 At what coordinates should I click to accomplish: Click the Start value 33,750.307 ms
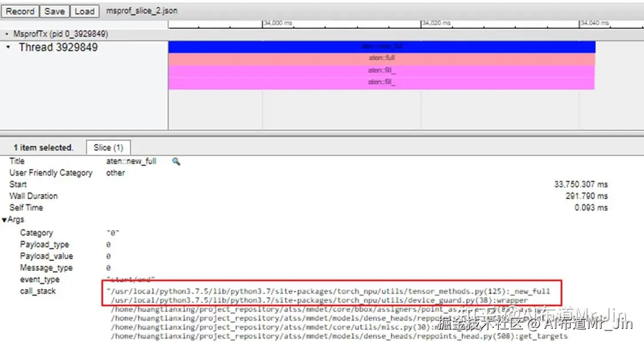(x=581, y=184)
